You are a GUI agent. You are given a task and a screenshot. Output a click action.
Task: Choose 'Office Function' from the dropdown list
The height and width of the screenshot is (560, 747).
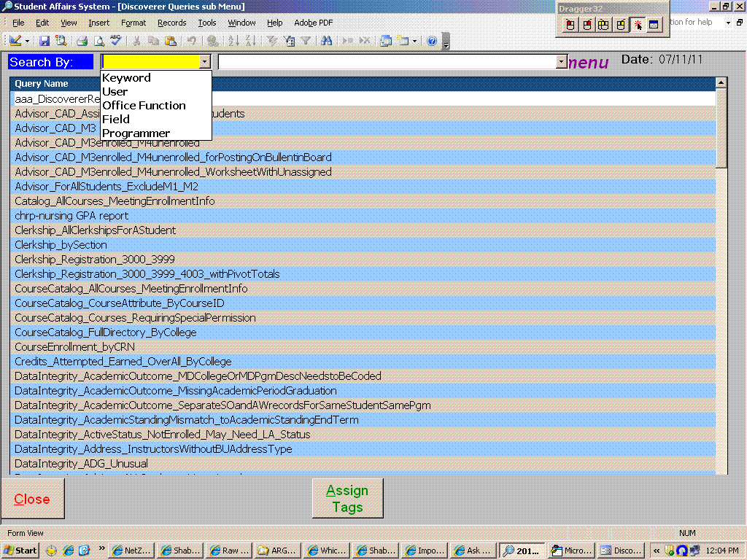click(144, 106)
